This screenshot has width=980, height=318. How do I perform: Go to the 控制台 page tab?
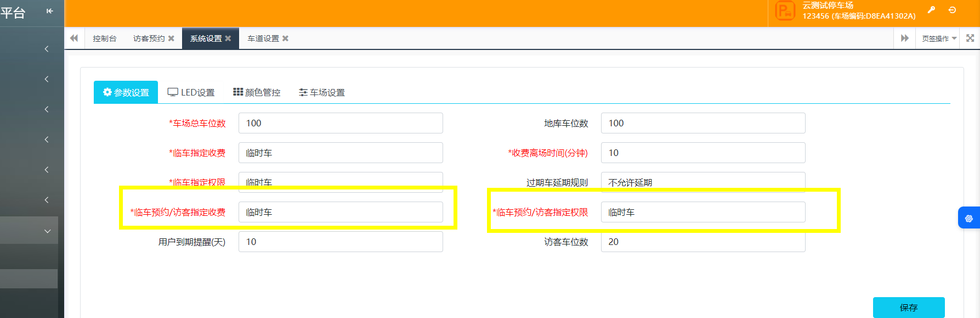coord(104,38)
